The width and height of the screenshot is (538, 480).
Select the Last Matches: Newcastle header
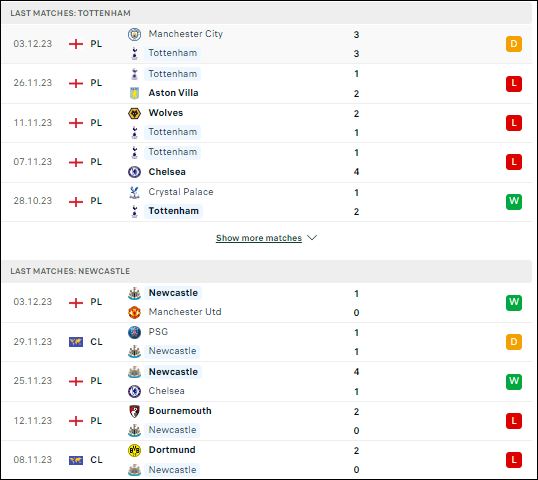267,271
